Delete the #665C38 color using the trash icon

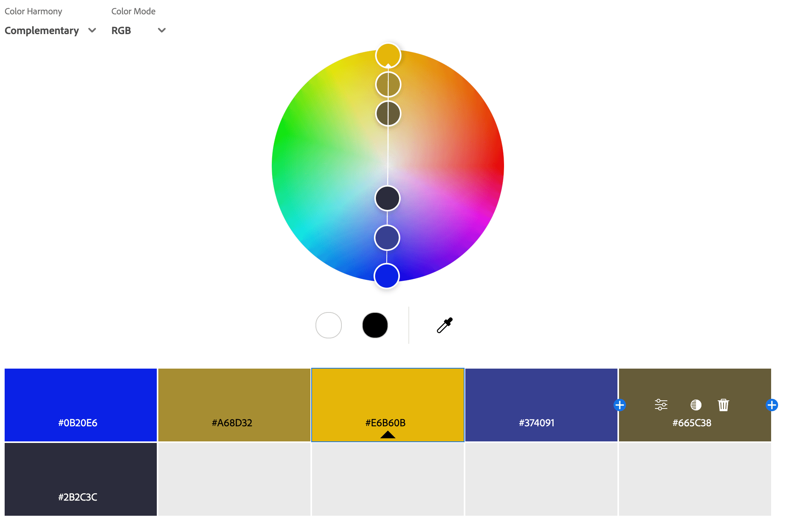(724, 404)
